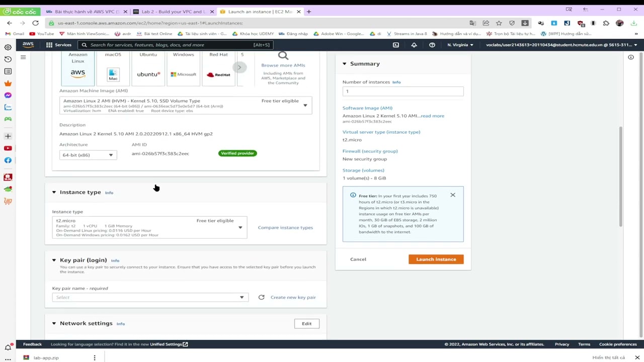The width and height of the screenshot is (644, 362).
Task: Refresh the key pair list
Action: (x=262, y=297)
